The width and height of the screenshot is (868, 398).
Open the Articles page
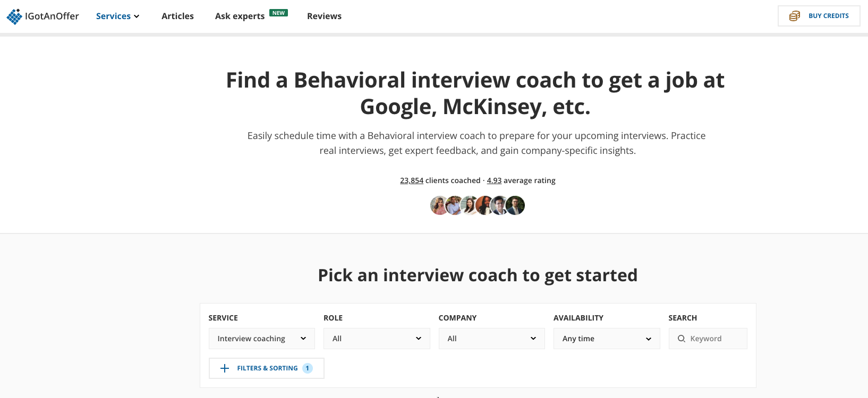coord(177,16)
